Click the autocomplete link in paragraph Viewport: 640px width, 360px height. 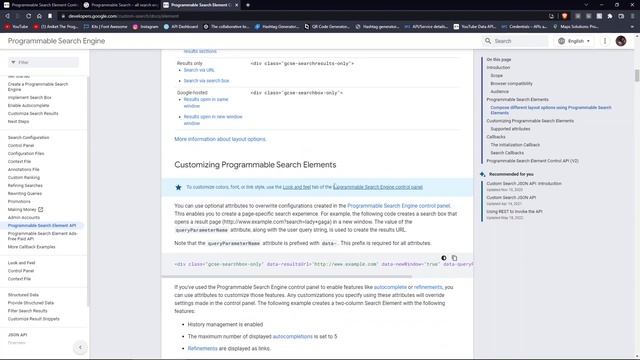pos(390,287)
